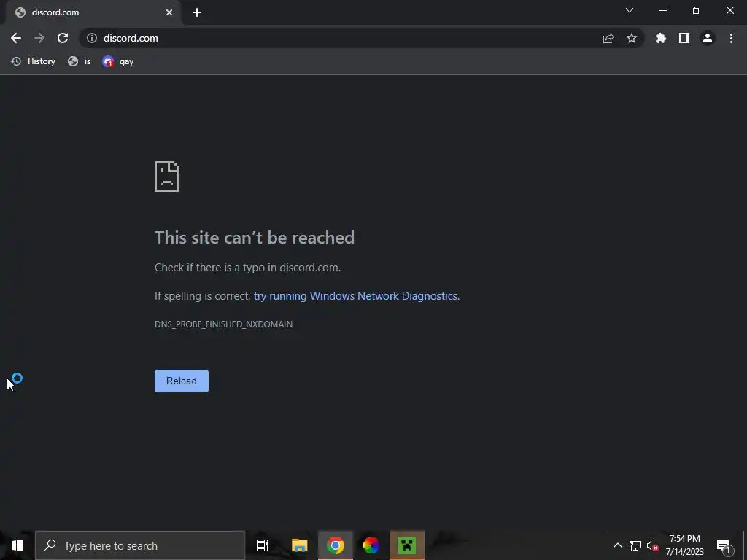Open the Minecraft creeper taskbar icon
This screenshot has width=747, height=560.
[407, 545]
